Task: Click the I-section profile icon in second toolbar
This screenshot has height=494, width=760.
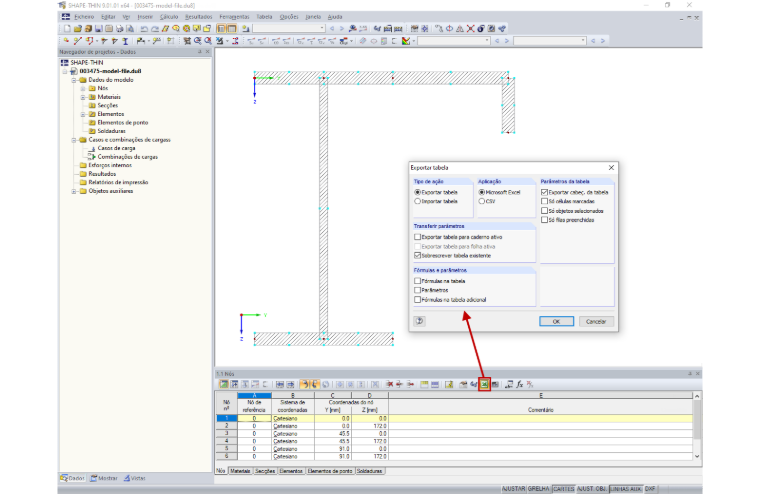Action: pyautogui.click(x=125, y=41)
